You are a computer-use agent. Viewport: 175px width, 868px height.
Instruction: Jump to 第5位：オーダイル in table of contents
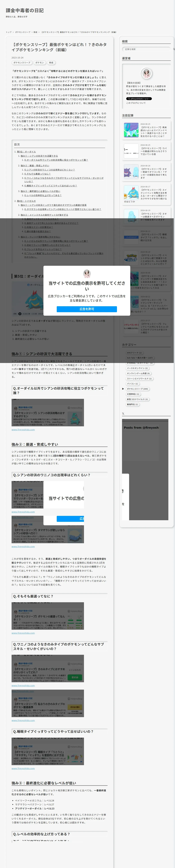(26, 152)
